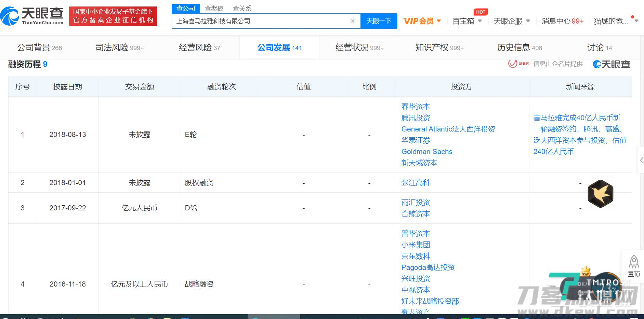Screen dimensions: 644x319
Task: Expand the 百宝箱 dropdown arrow
Action: [x=480, y=21]
